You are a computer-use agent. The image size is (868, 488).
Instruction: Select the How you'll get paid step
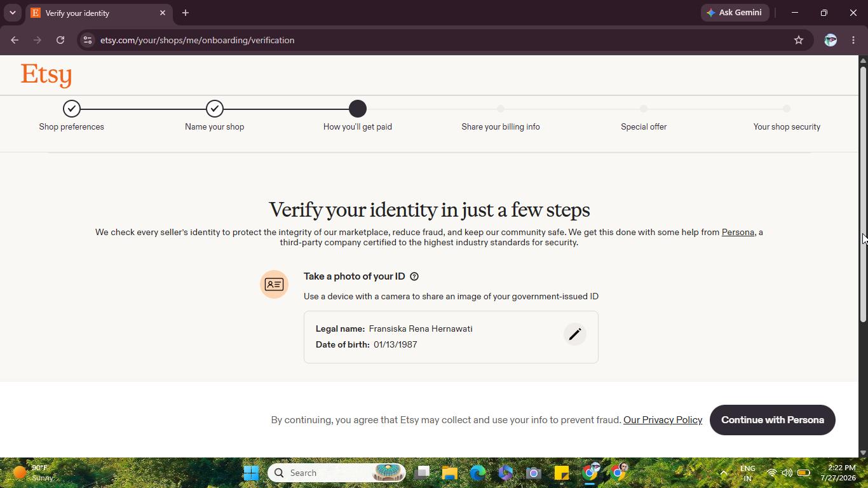[358, 116]
